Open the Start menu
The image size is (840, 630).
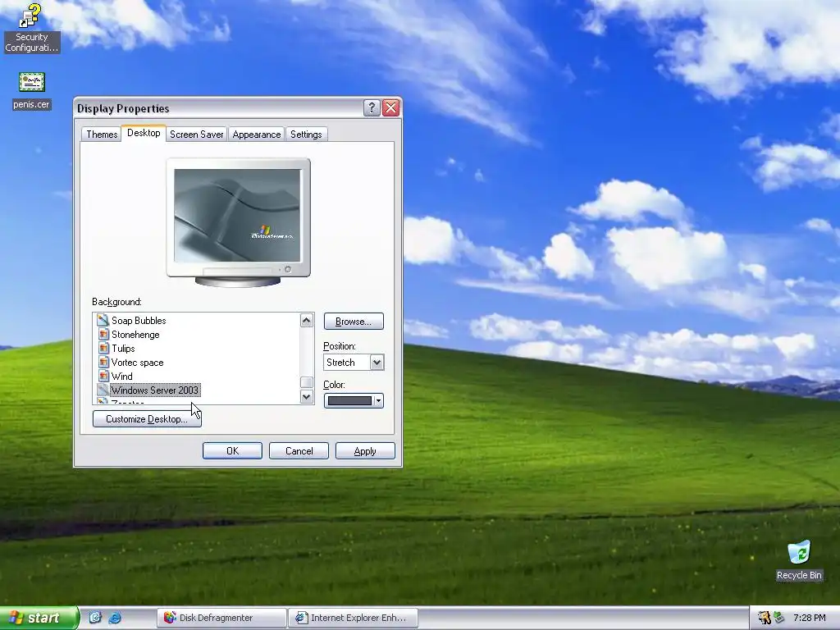(39, 618)
